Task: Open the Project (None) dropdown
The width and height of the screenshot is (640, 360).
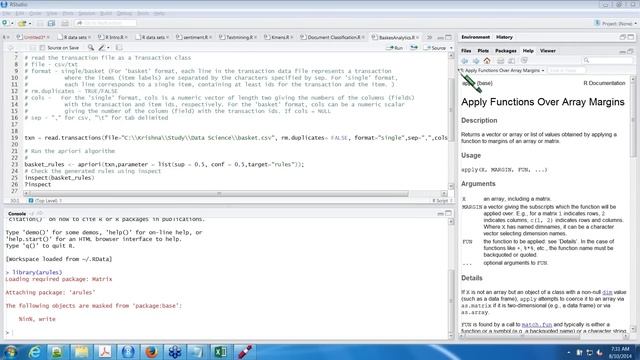Action: click(x=616, y=23)
